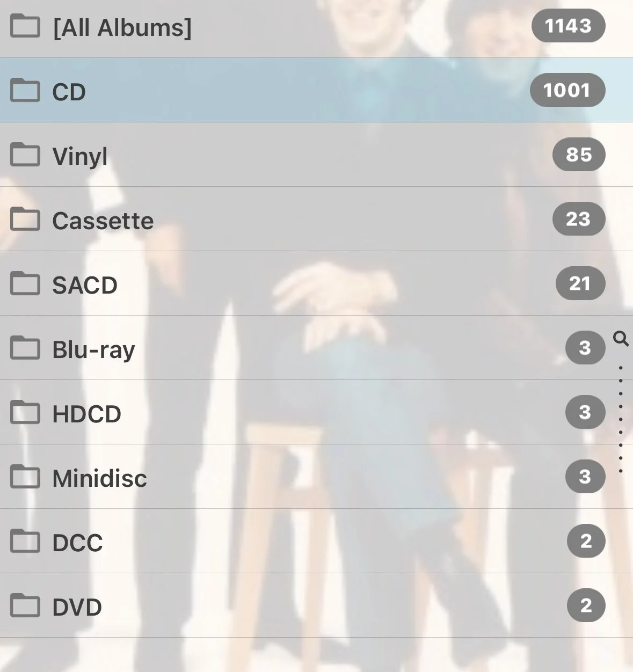This screenshot has height=672, width=633.
Task: Jump using the dotted section index bar
Action: coord(621,420)
